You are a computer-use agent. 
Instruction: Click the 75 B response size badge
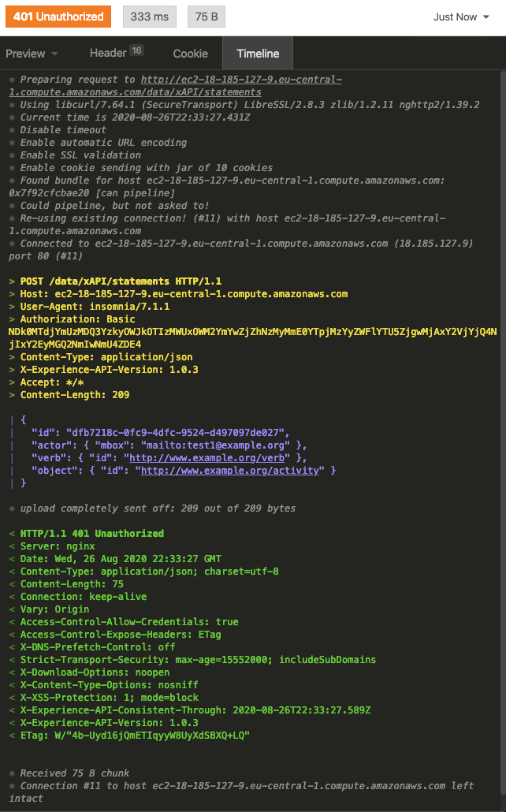(x=206, y=16)
